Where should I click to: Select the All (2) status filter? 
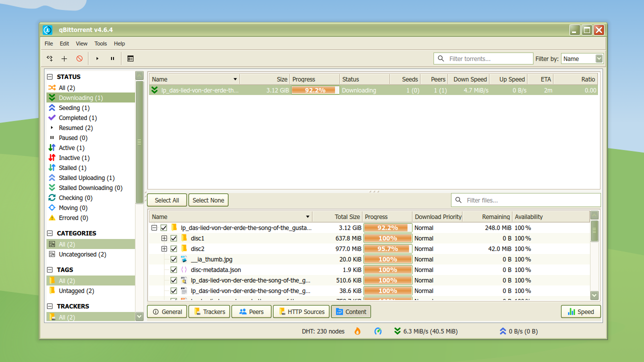coord(90,88)
